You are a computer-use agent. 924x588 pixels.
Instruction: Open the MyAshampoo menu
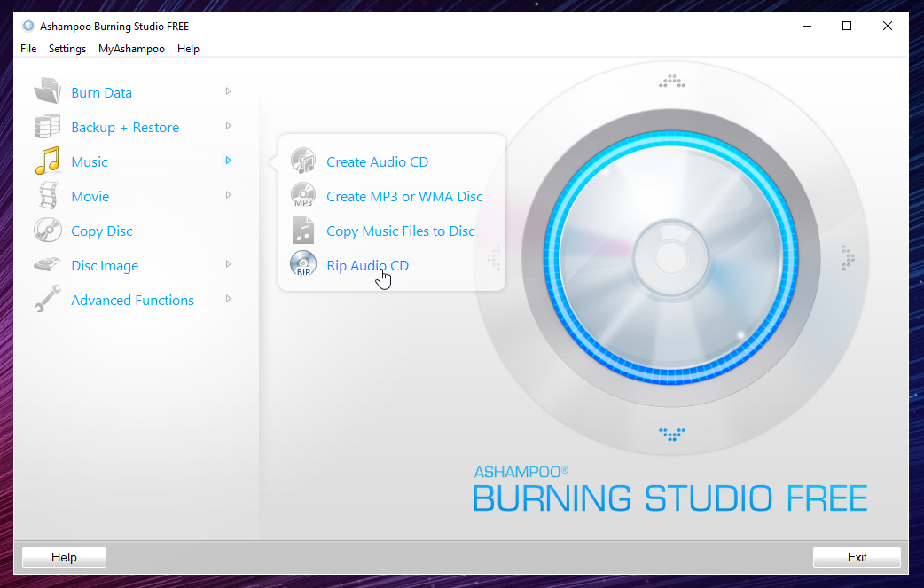131,49
